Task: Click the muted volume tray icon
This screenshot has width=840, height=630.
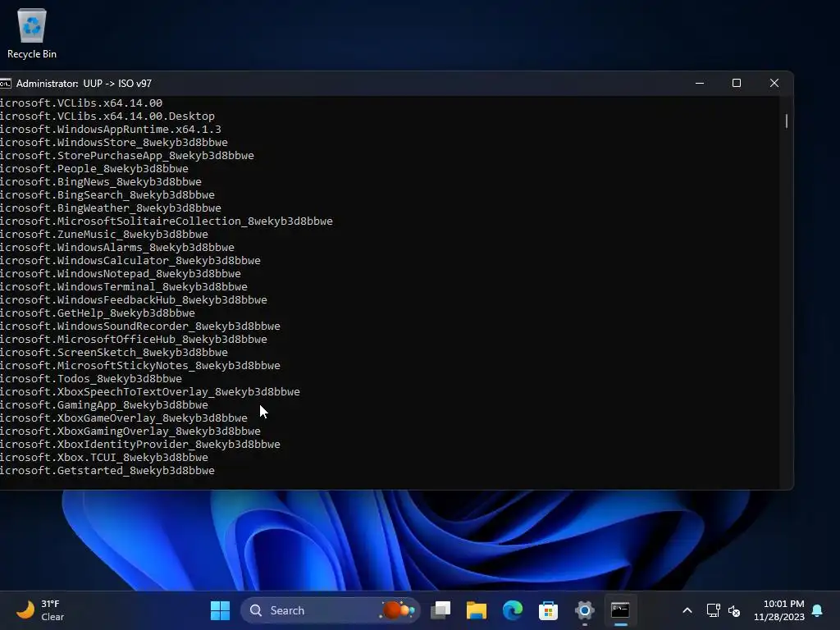Action: (734, 610)
